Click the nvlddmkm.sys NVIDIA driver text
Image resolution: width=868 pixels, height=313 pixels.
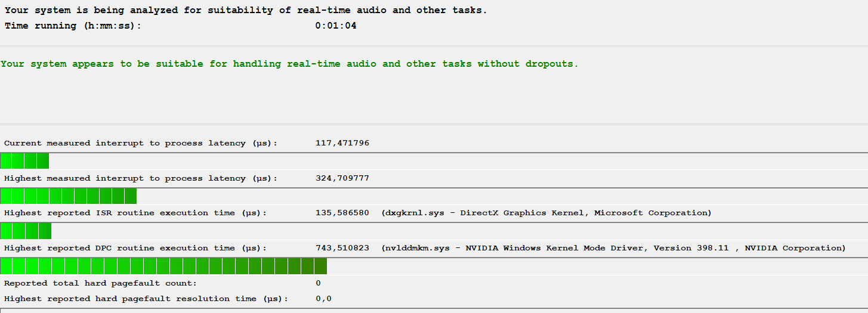(613, 248)
